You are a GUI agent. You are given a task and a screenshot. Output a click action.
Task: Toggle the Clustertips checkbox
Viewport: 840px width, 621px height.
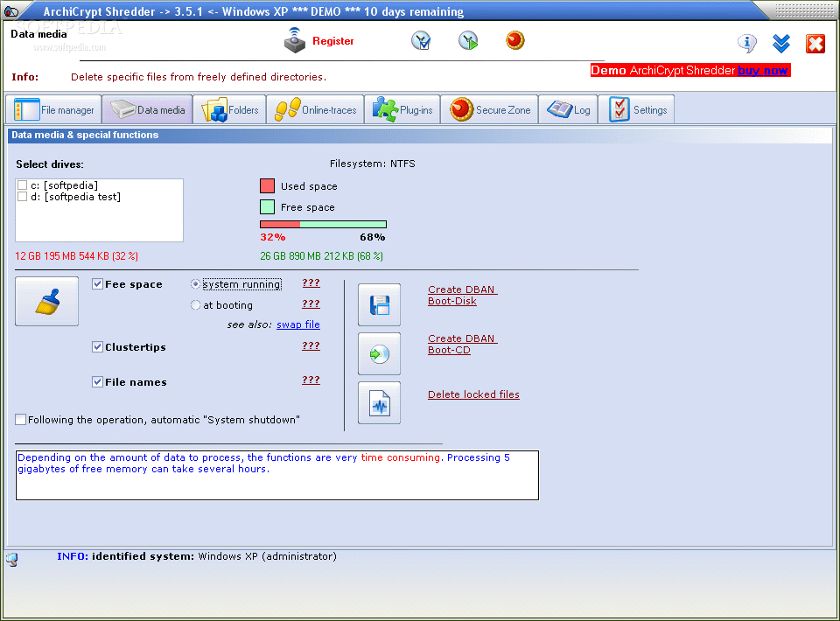coord(97,347)
